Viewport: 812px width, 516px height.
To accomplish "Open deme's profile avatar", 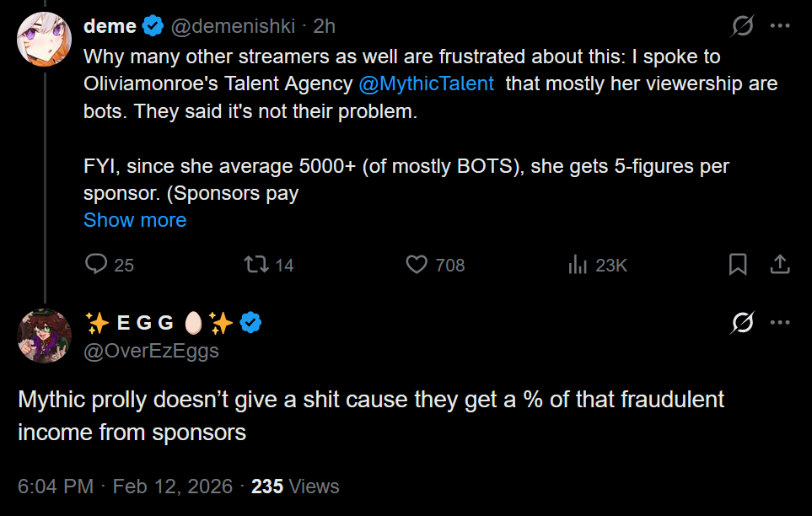I will tap(44, 39).
